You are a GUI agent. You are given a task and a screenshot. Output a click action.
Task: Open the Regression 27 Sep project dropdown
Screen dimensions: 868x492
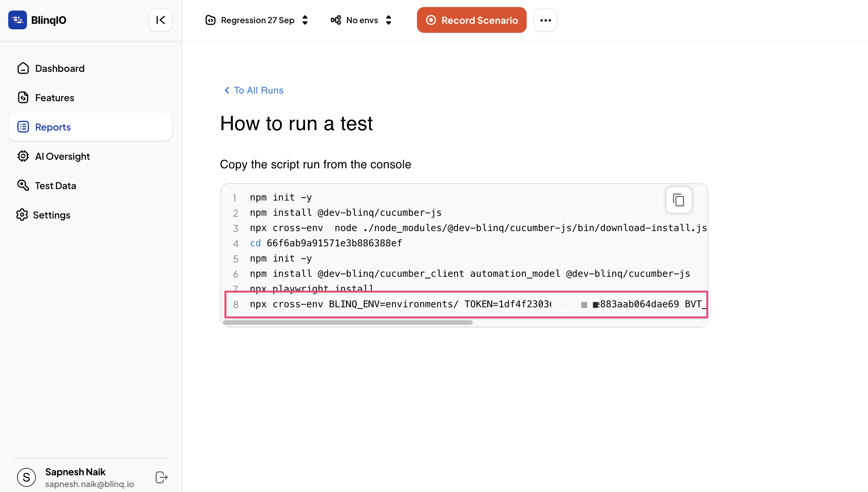(x=257, y=20)
